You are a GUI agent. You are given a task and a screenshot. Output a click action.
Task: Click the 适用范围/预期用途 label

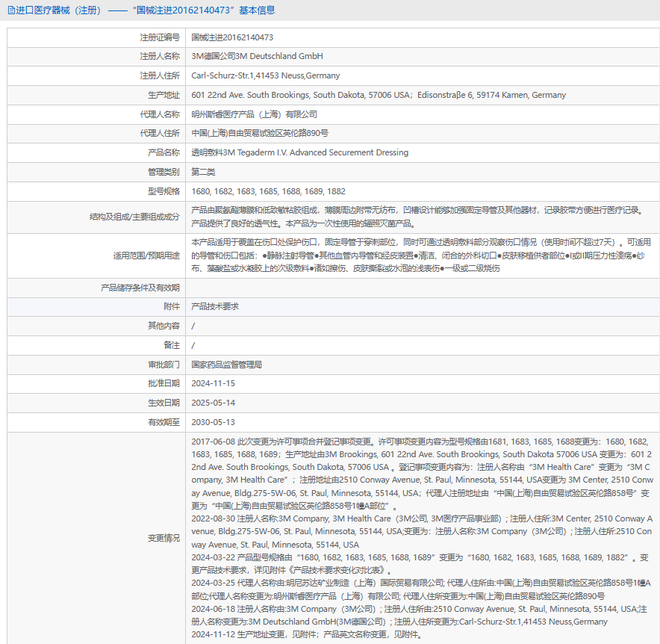(146, 256)
